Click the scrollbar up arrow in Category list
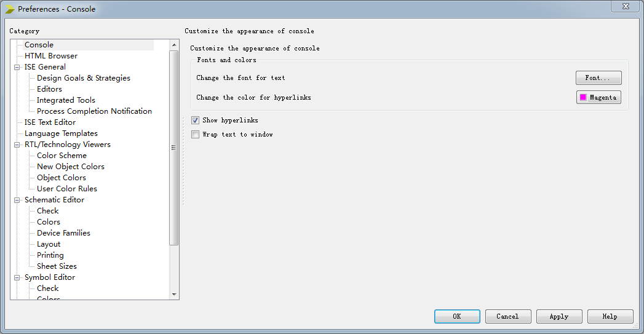The width and height of the screenshot is (644, 334). point(174,45)
